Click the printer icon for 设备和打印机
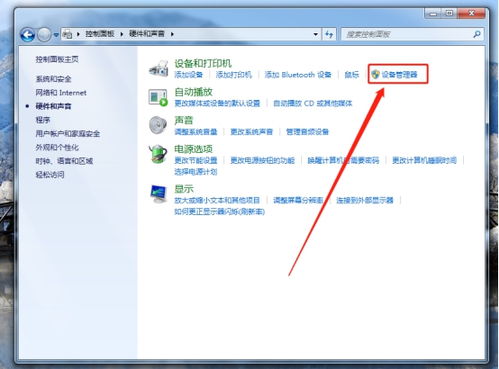This screenshot has height=369, width=499. coord(159,69)
